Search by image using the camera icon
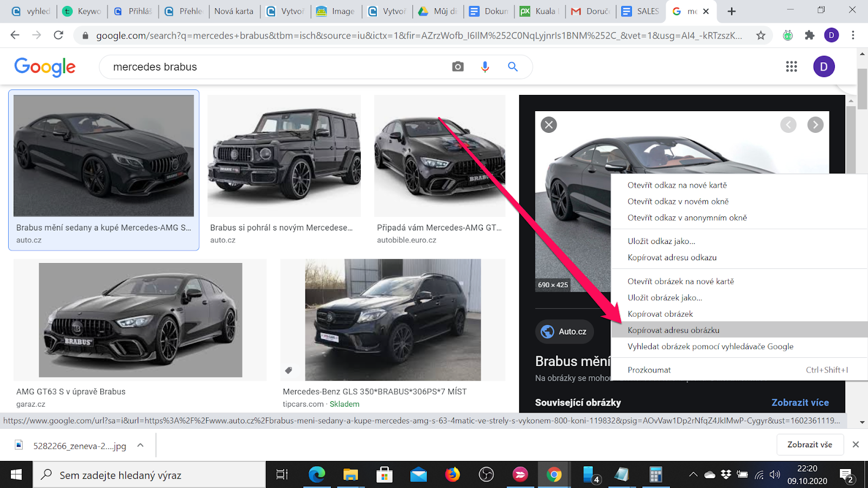 coord(458,67)
